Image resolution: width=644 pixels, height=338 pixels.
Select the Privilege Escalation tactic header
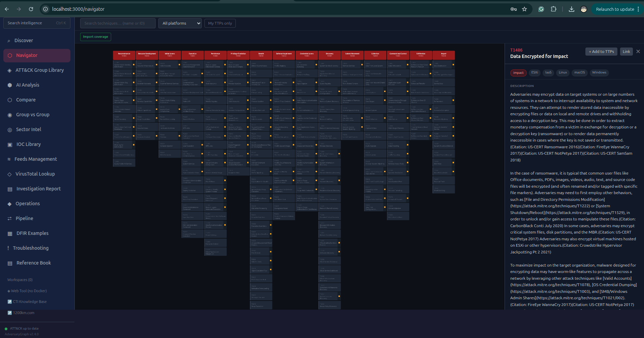238,55
